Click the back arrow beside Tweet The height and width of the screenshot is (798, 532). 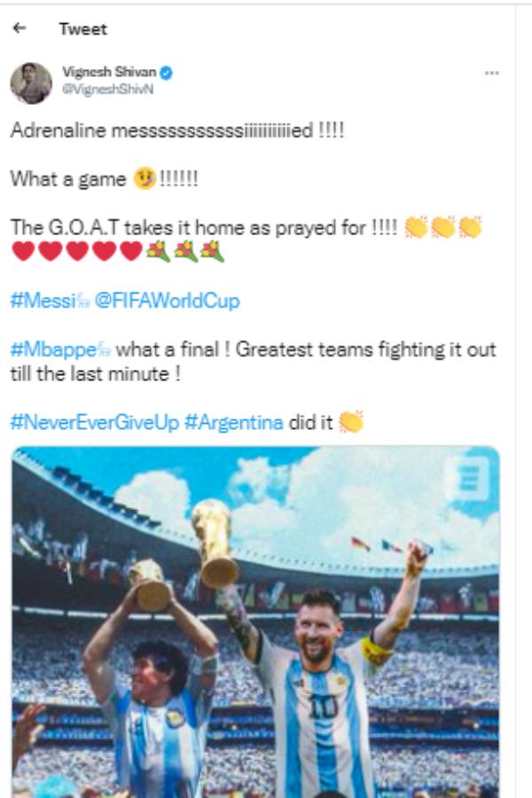20,28
